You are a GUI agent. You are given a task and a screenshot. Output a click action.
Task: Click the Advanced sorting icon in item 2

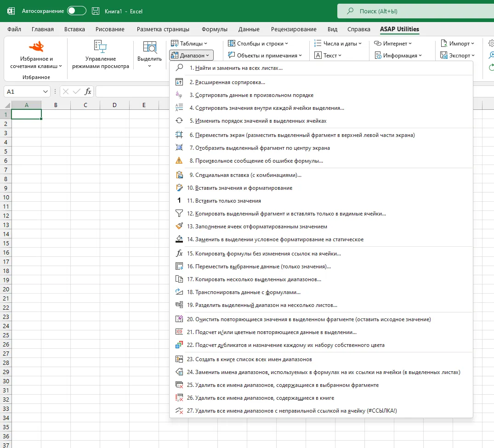179,82
